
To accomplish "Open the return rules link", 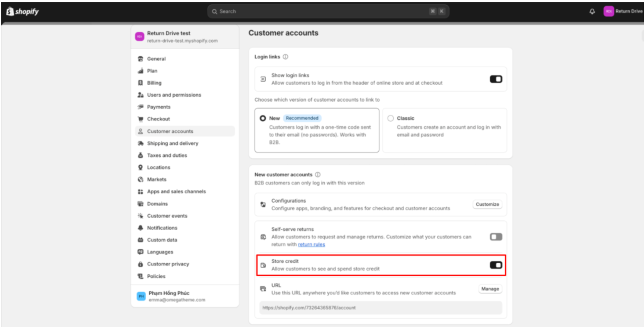I will [x=311, y=244].
